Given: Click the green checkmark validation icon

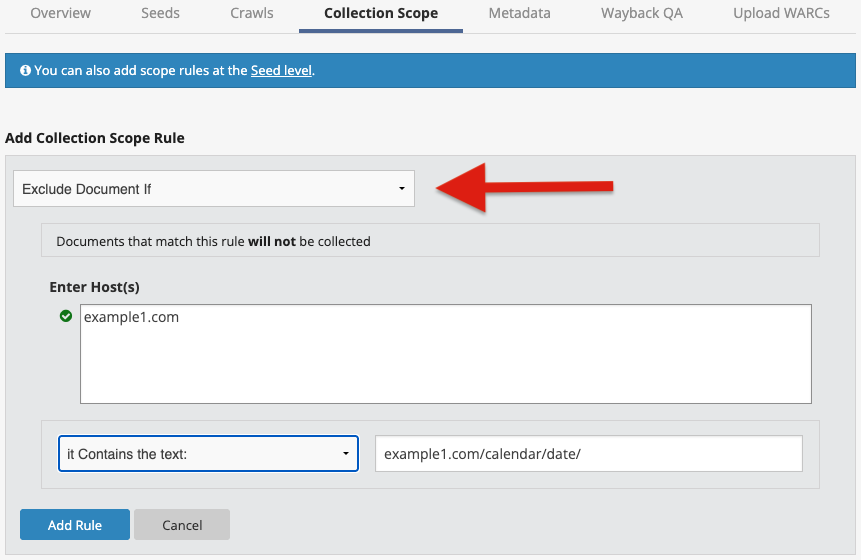Looking at the screenshot, I should 66,316.
